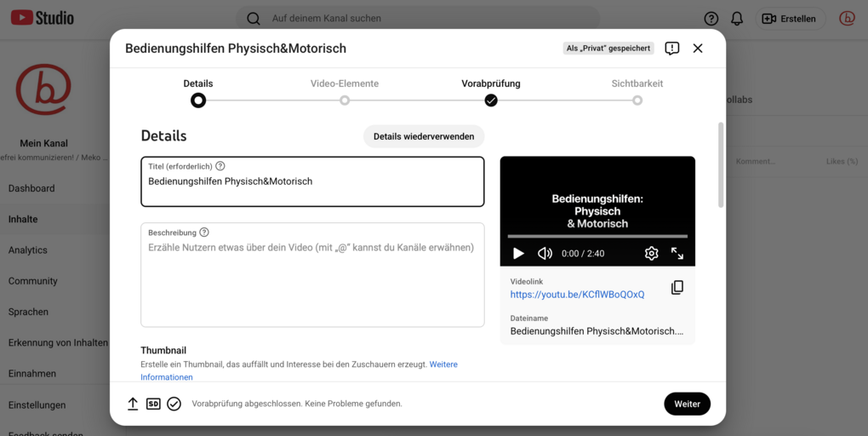
Task: Click the send feedback icon in dialog header
Action: click(x=671, y=49)
